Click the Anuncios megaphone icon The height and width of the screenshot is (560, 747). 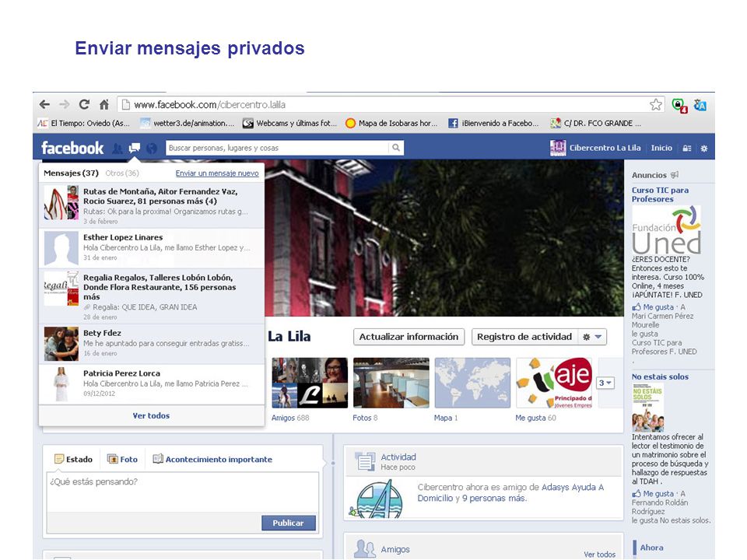(675, 175)
